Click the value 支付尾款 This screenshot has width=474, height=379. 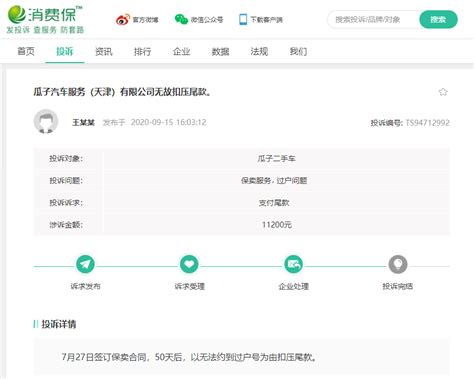(274, 202)
